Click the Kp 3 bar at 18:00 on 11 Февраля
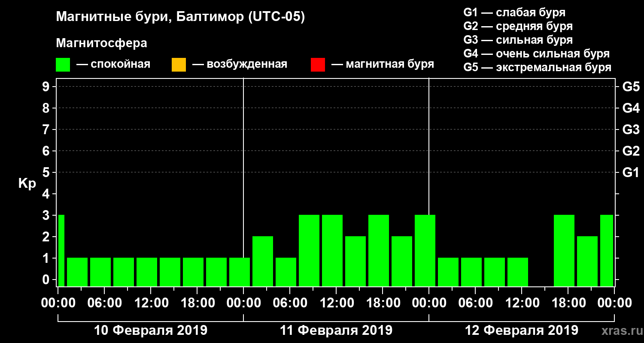The width and height of the screenshot is (644, 343). (379, 250)
